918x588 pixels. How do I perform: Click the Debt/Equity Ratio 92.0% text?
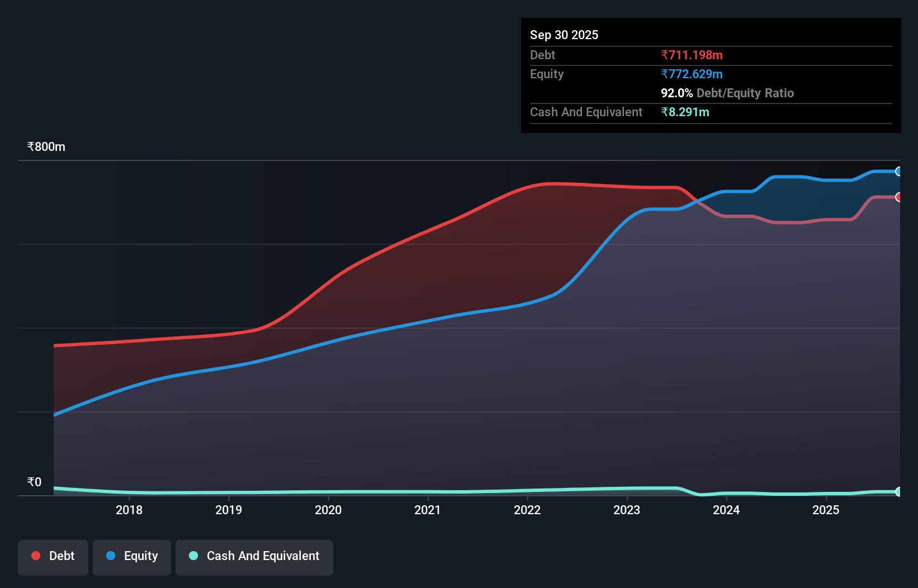[x=727, y=93]
